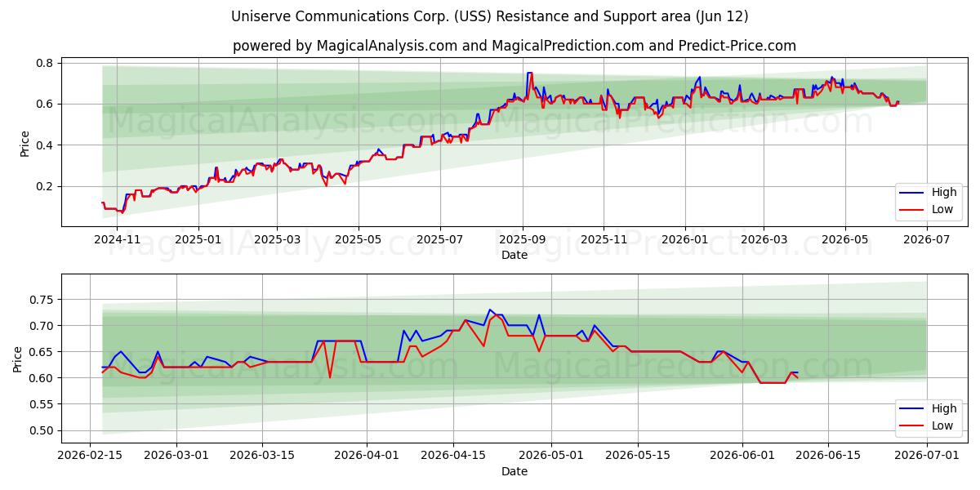Click the '2026-02-15' tick label
Screen dimensions: 980x490
[91, 456]
